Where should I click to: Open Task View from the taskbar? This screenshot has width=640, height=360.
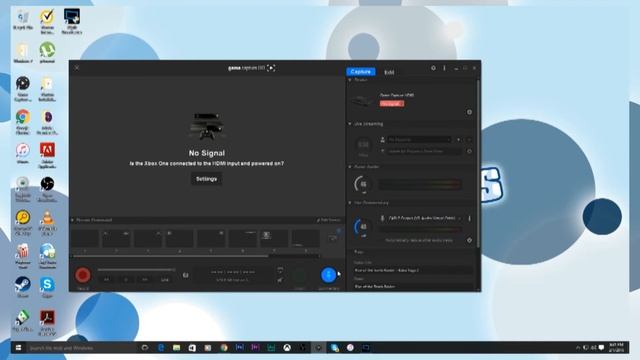pyautogui.click(x=145, y=348)
